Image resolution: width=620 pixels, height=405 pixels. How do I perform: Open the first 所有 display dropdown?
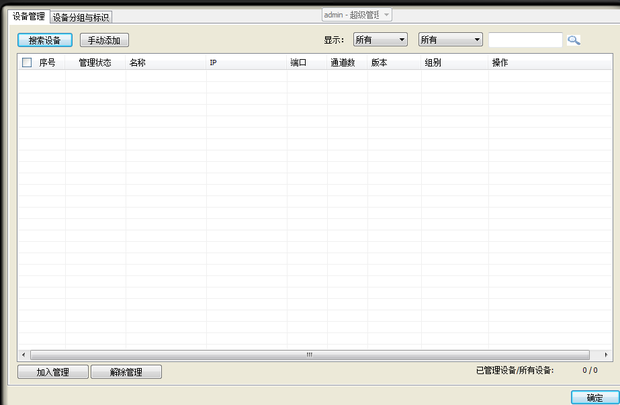pyautogui.click(x=380, y=40)
